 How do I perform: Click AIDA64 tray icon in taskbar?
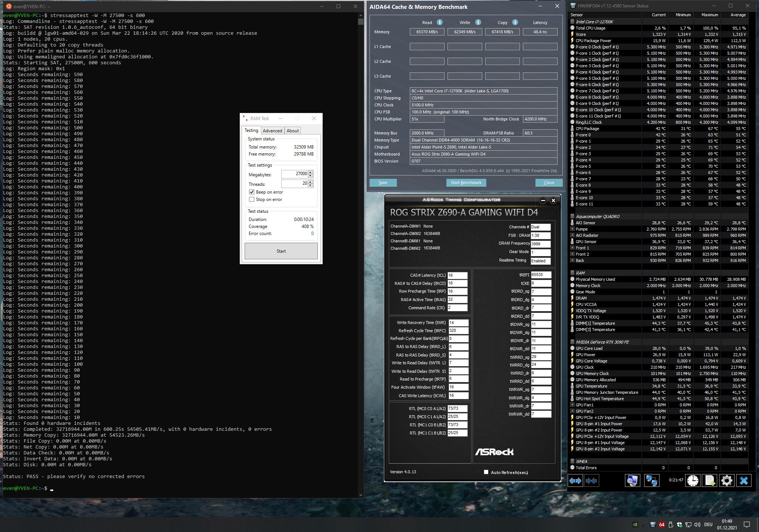661,525
